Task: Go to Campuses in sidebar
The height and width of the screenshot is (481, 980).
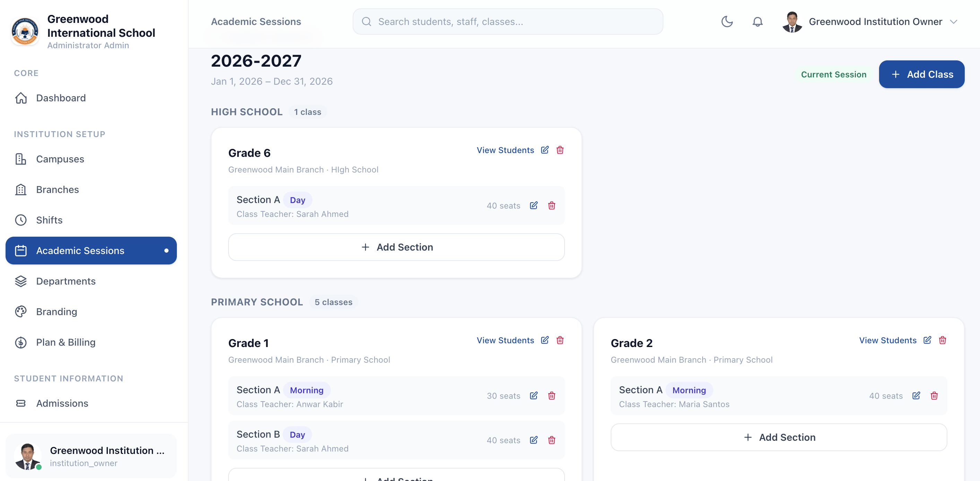Action: [91, 159]
